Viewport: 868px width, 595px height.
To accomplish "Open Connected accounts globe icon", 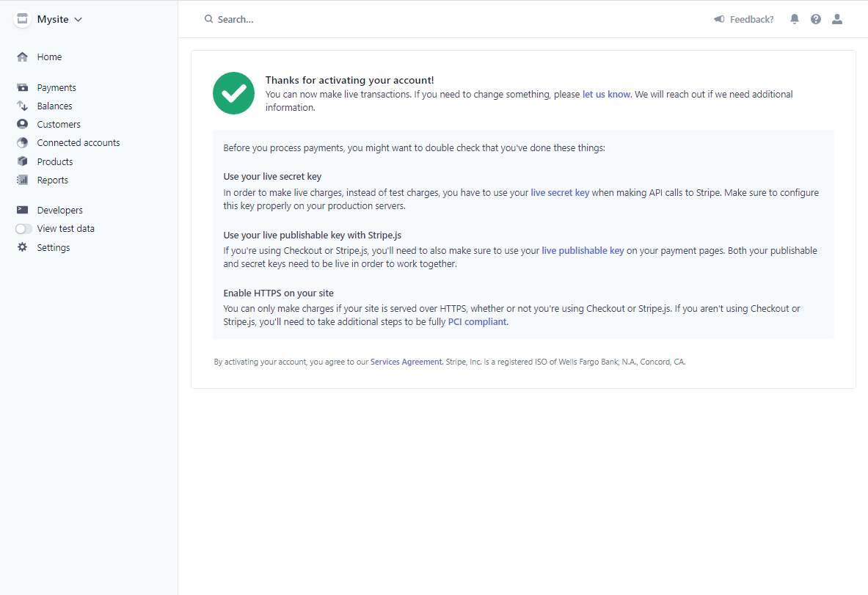I will pos(22,143).
